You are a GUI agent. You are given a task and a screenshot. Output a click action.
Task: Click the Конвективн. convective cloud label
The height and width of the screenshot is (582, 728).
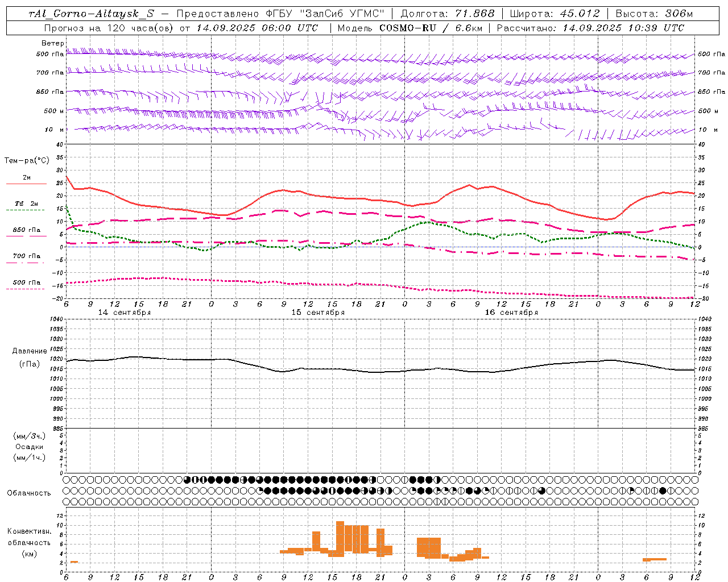pyautogui.click(x=30, y=531)
